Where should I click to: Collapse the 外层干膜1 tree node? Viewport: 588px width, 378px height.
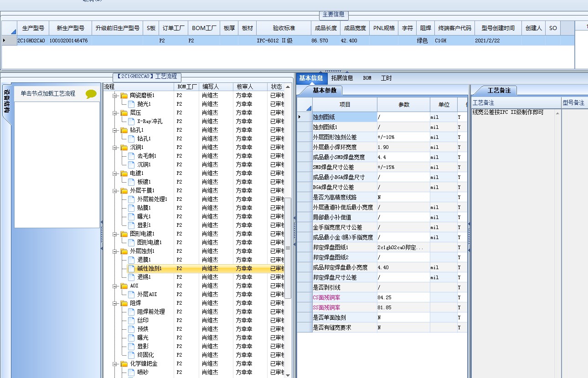click(115, 191)
